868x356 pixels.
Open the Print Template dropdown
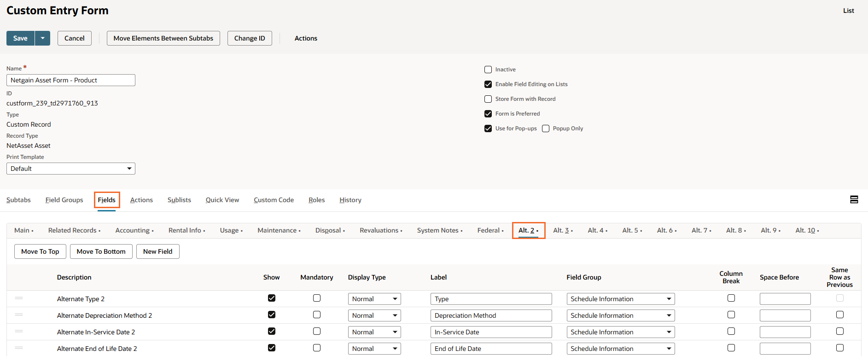click(x=71, y=169)
